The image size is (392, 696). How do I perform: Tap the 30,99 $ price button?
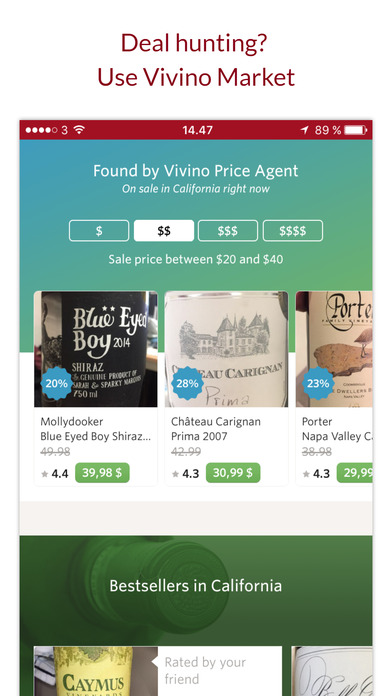(233, 473)
